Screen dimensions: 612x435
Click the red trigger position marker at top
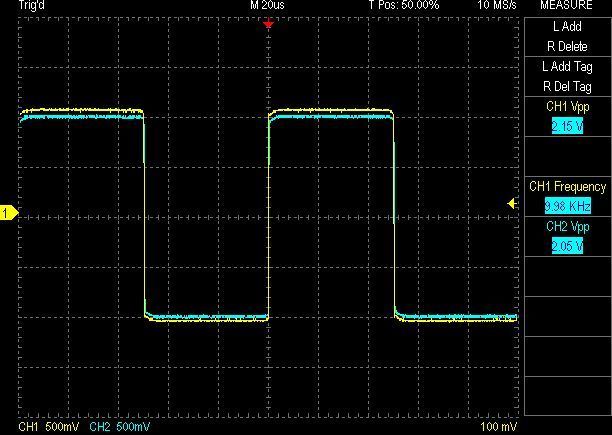pos(268,25)
